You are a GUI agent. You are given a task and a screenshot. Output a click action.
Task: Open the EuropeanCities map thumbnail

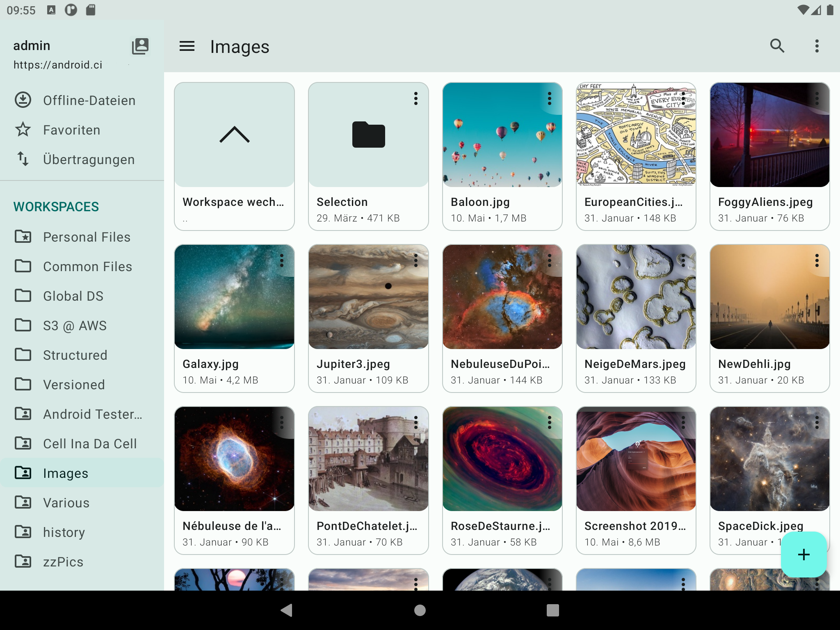pos(636,135)
